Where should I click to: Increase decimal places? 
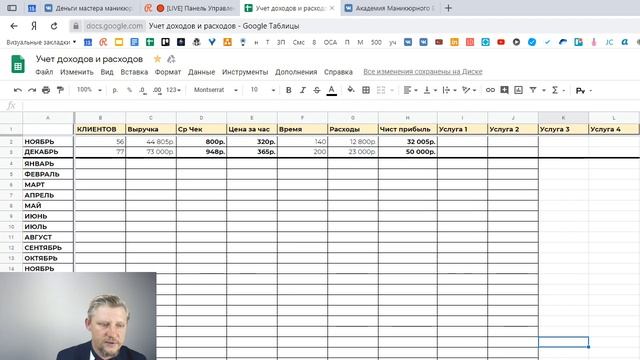pos(157,90)
